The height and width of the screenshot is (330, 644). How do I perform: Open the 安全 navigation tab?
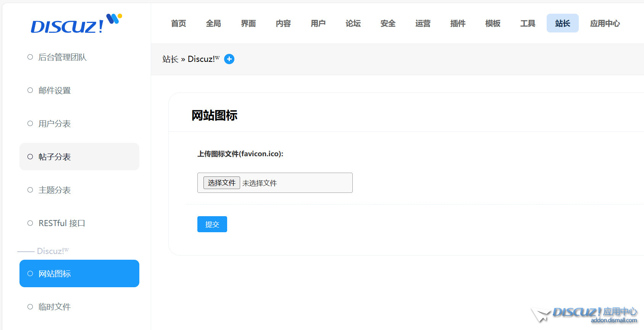click(x=388, y=23)
